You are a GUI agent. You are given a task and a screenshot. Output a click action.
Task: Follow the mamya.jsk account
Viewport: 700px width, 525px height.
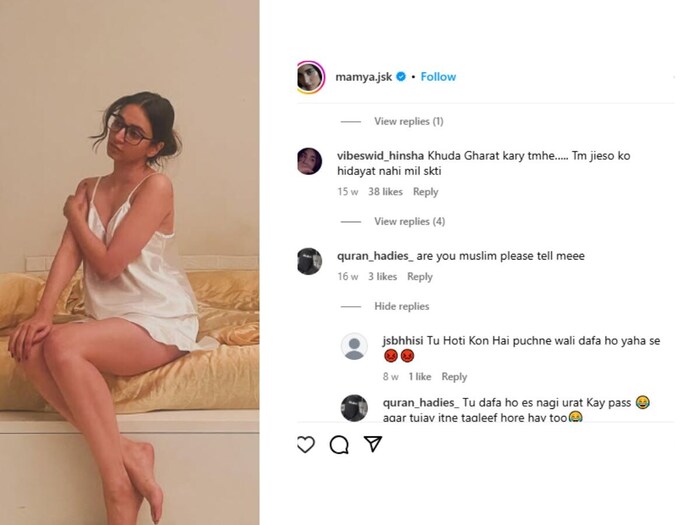pyautogui.click(x=438, y=77)
